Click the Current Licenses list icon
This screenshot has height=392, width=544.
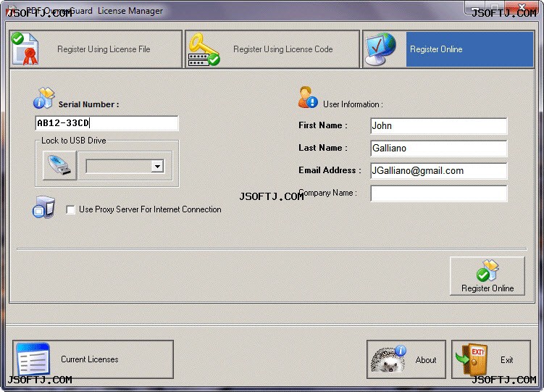point(33,359)
